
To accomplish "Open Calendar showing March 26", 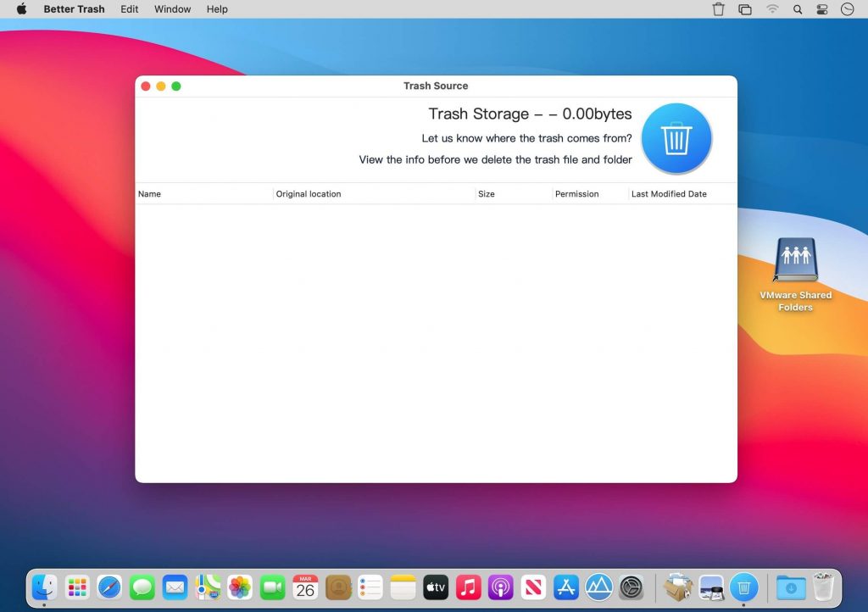I will point(305,586).
